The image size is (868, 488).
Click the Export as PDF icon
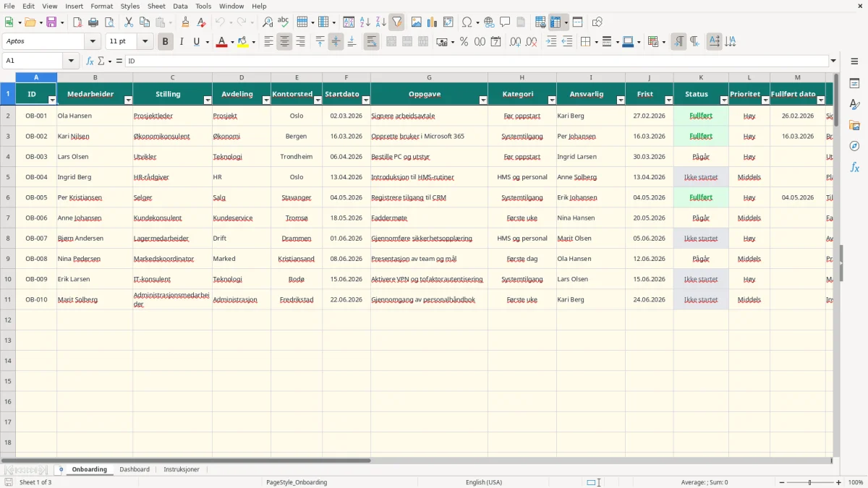[x=77, y=22]
